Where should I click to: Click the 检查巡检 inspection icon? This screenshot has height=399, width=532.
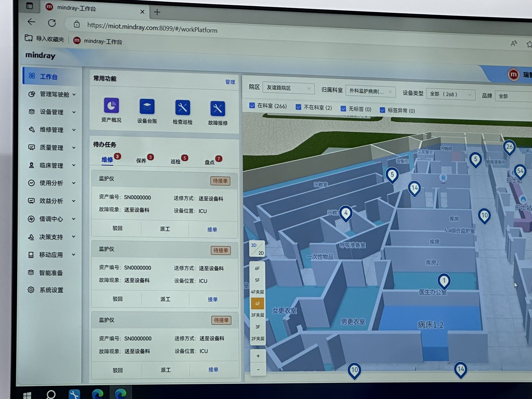click(183, 108)
